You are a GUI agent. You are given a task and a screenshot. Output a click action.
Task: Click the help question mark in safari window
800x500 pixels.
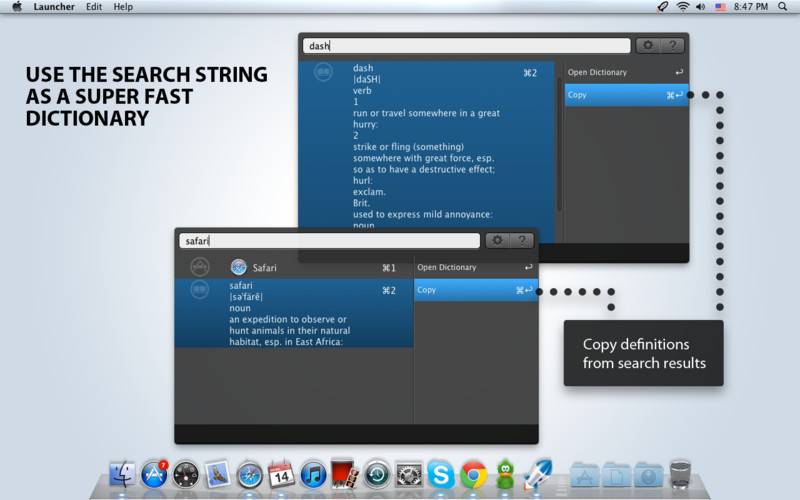pos(521,240)
